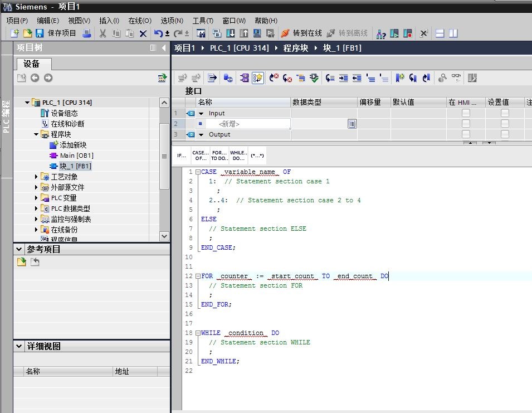
Task: Insert a WHILE DO loop snippet
Action: [x=238, y=155]
